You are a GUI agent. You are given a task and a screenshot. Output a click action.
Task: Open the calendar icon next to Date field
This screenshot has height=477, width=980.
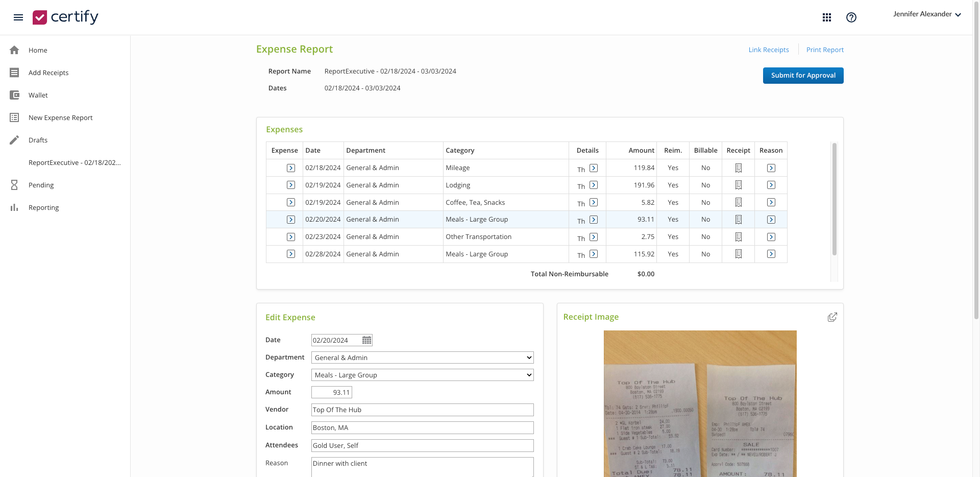(x=366, y=340)
